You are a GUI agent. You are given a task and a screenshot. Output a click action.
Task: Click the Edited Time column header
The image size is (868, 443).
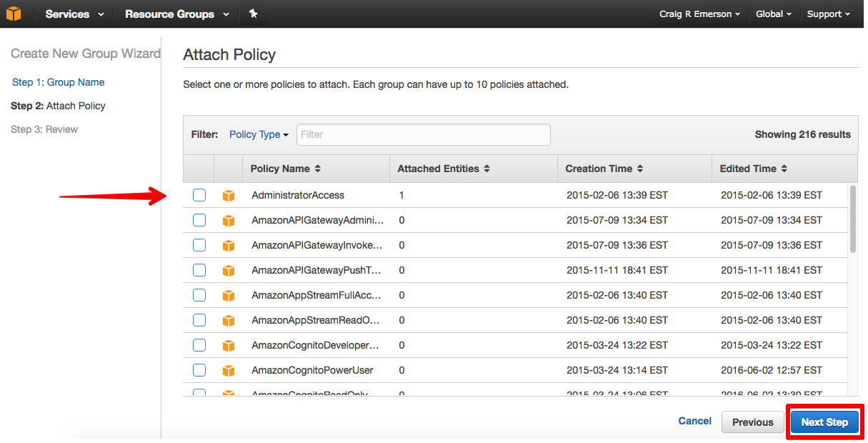(784, 169)
